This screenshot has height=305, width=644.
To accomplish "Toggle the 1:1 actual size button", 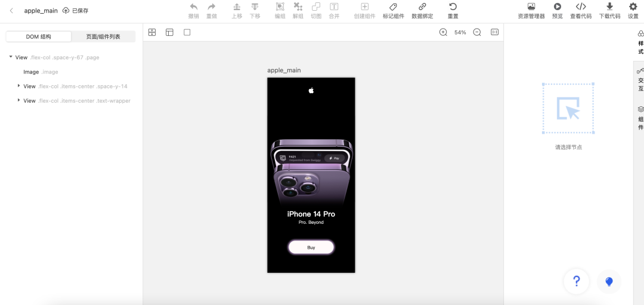I will [494, 32].
